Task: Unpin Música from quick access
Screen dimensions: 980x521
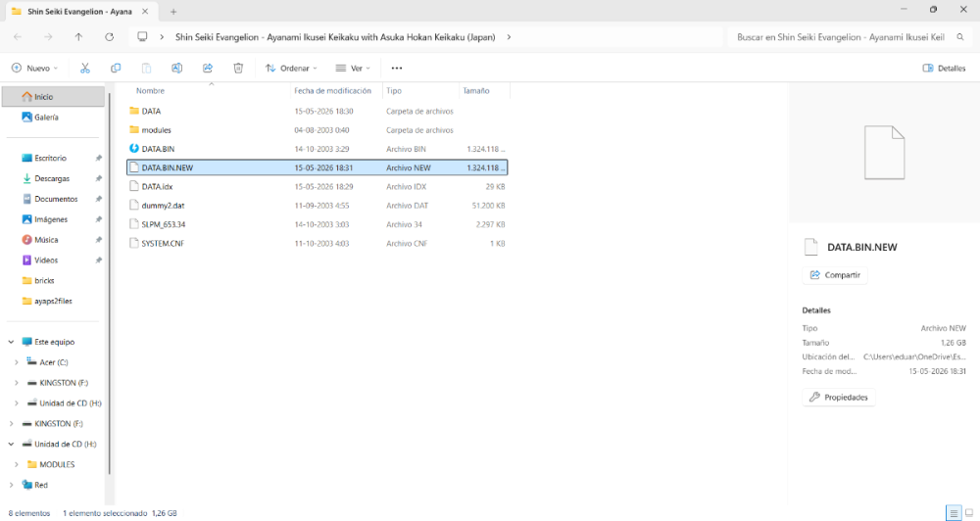Action: 99,240
